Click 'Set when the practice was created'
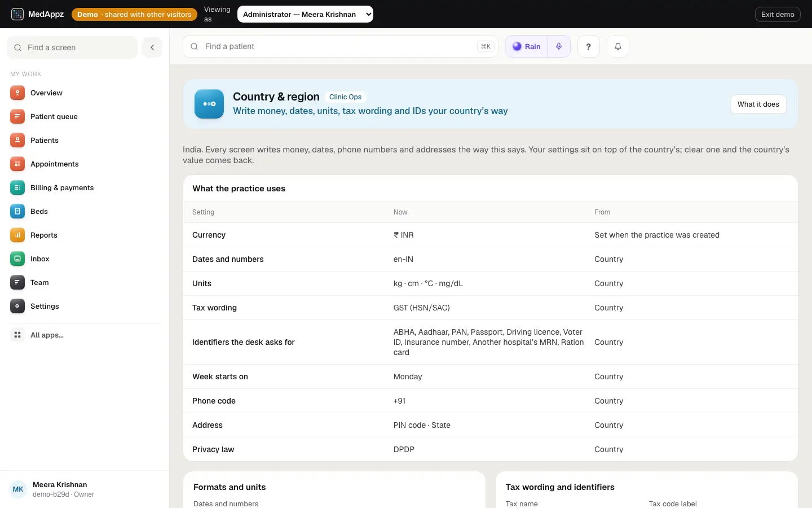The height and width of the screenshot is (508, 812). (x=657, y=235)
